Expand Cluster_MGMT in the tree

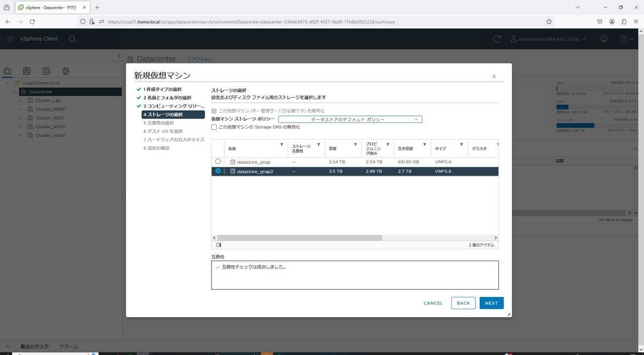pyautogui.click(x=20, y=109)
